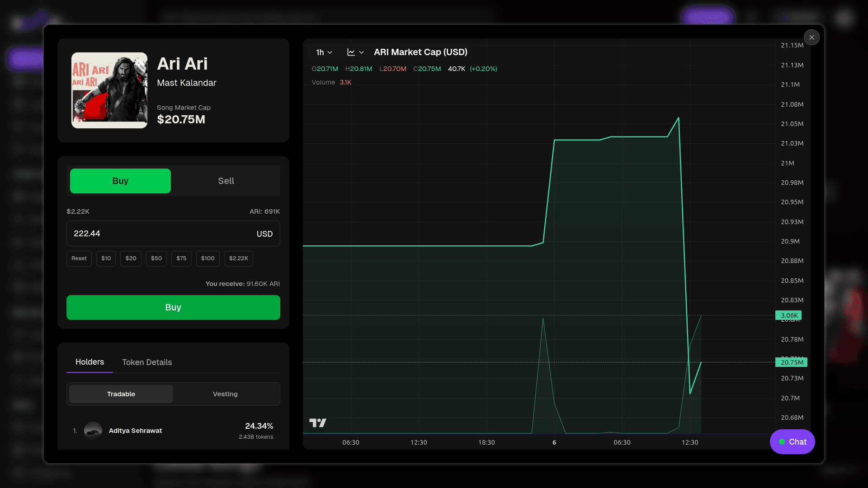Click the 12:30 time axis label at right

(x=690, y=442)
